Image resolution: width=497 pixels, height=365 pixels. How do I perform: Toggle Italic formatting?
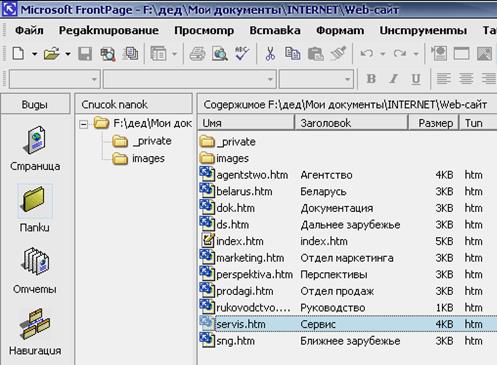coord(394,79)
